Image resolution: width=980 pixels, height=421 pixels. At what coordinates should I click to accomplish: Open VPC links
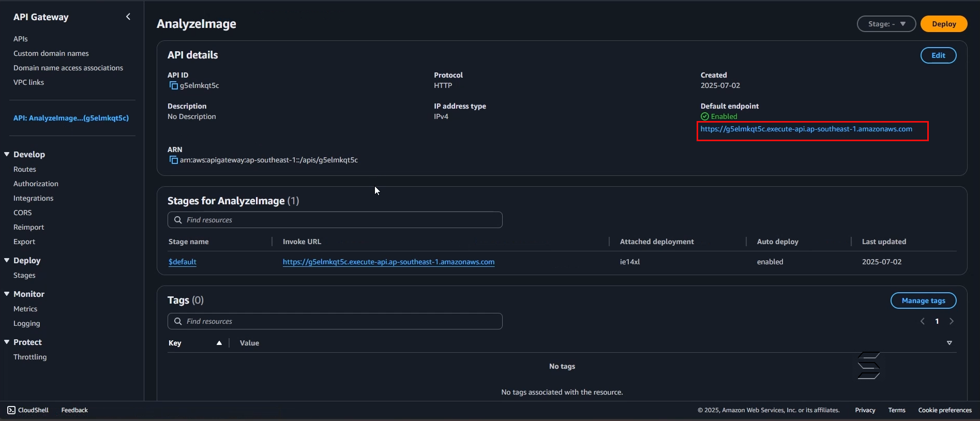coord(28,82)
